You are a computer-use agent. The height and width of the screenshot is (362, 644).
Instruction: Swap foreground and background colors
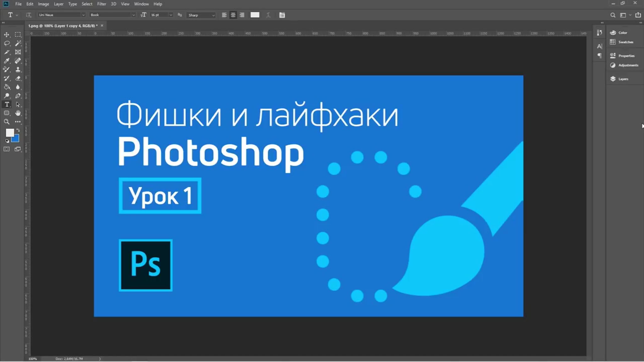[18, 130]
